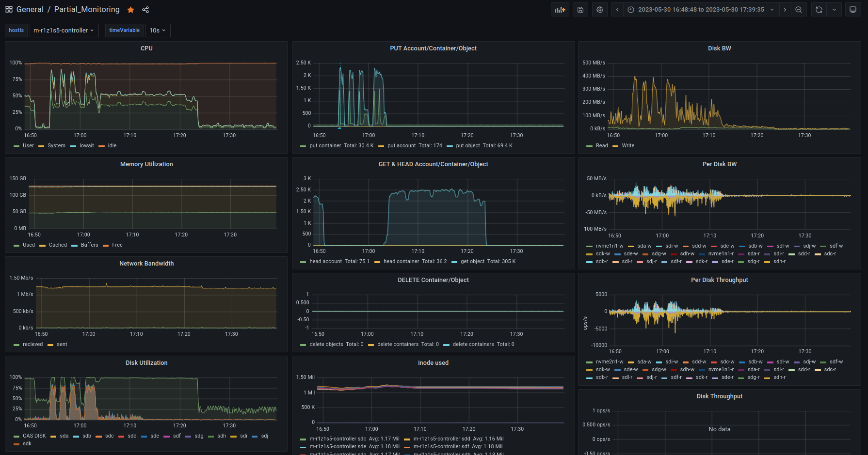Share the dashboard via share icon
This screenshot has width=868, height=455.
tap(145, 10)
